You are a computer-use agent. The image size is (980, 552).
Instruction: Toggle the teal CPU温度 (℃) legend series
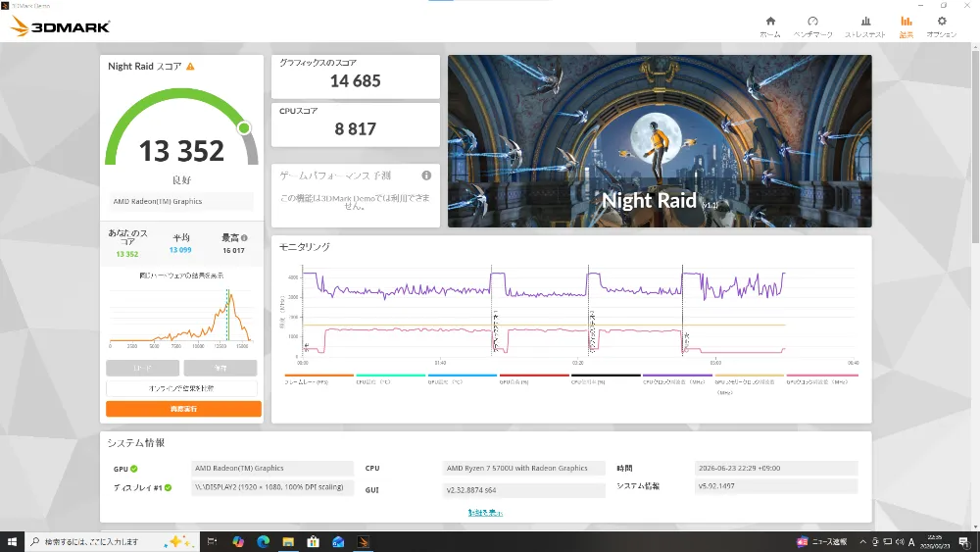coord(391,378)
